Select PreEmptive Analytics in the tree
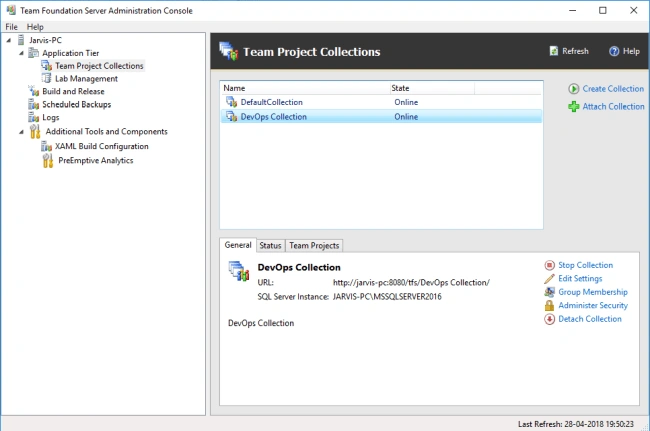This screenshot has width=650, height=431. [96, 160]
